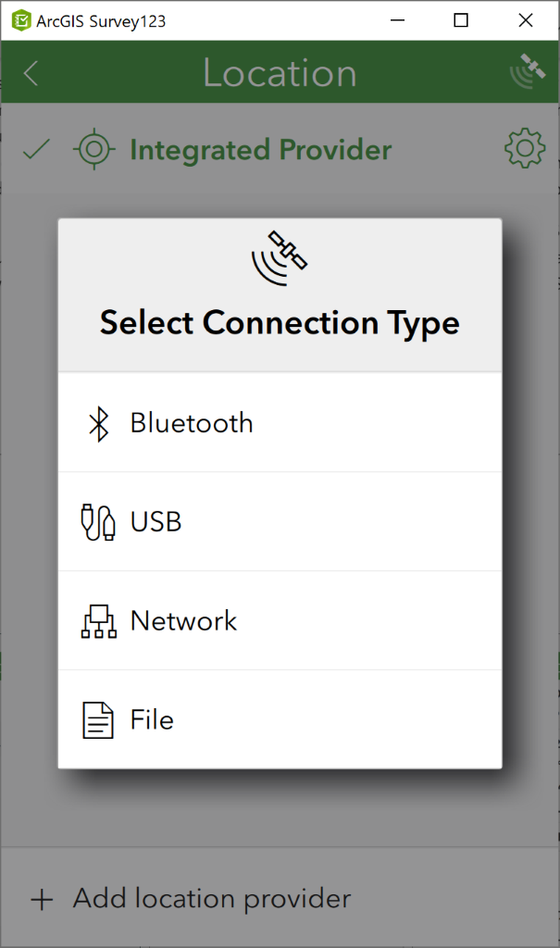
Task: Choose Bluetooth connection type
Action: click(x=280, y=422)
